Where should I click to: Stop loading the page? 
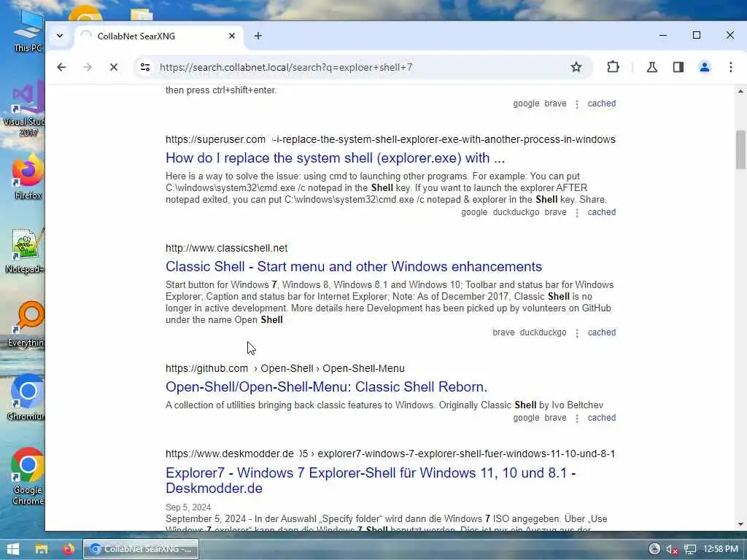click(x=113, y=67)
